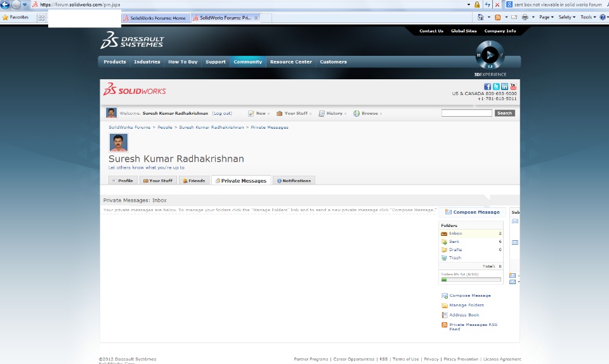
Task: Open the Products navigation menu
Action: tap(115, 62)
